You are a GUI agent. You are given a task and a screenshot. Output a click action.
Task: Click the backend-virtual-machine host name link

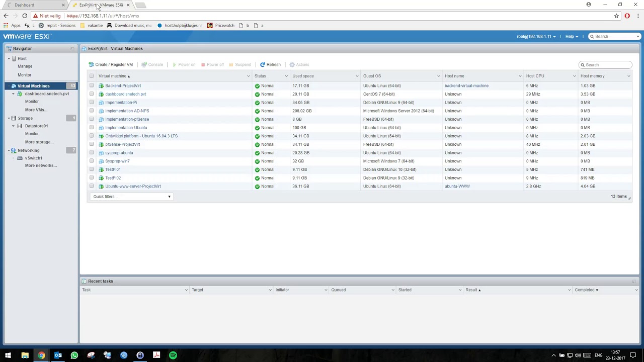(x=466, y=86)
